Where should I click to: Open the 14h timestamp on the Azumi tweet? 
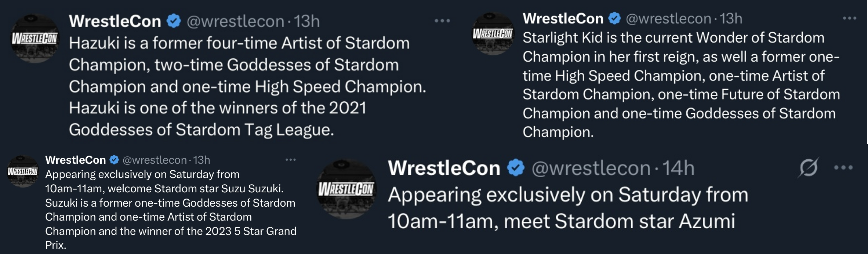pyautogui.click(x=678, y=168)
